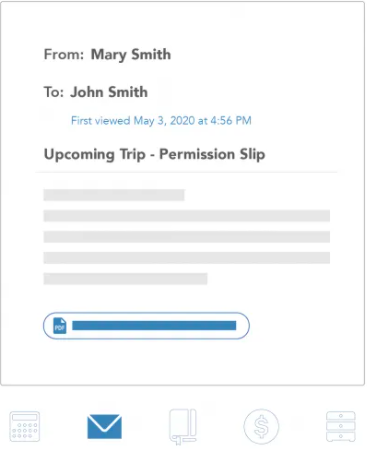Viewport: 367px width, 451px height.
Task: Open the calculator icon in bottom bar
Action: 25,427
